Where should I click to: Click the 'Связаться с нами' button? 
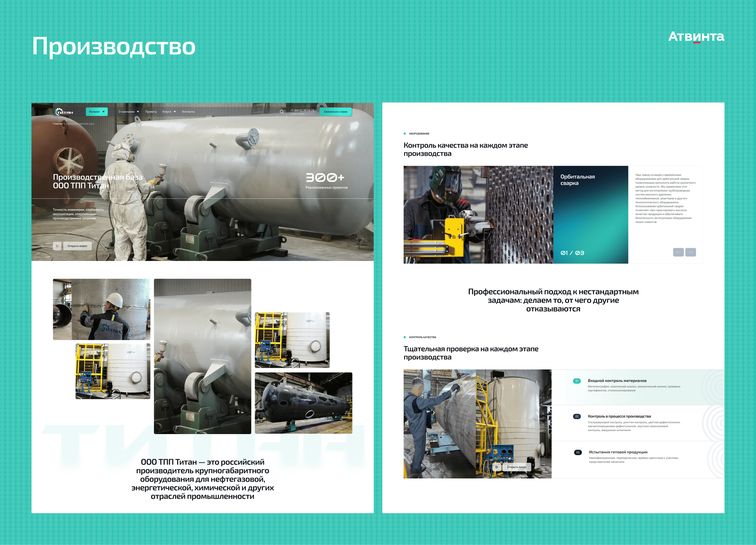336,112
